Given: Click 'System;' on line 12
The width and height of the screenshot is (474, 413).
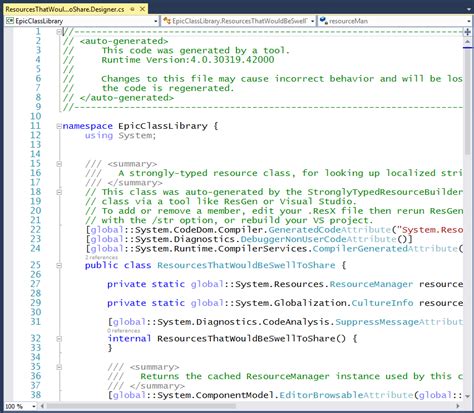Looking at the screenshot, I should pos(137,135).
